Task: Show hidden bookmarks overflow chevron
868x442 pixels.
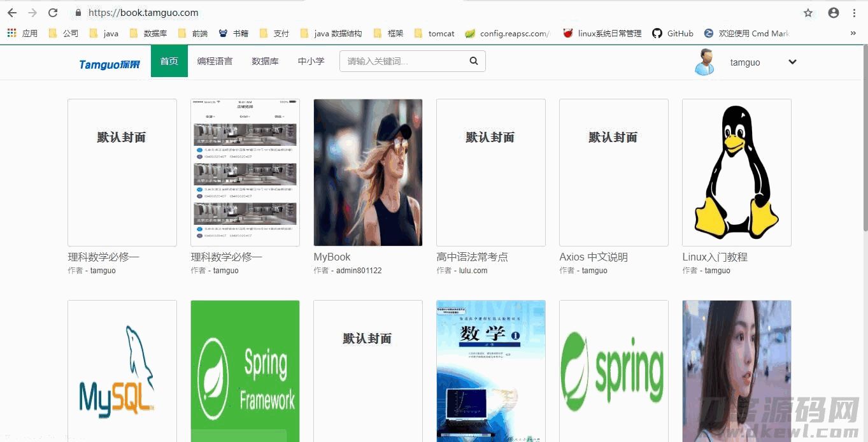Action: 853,33
